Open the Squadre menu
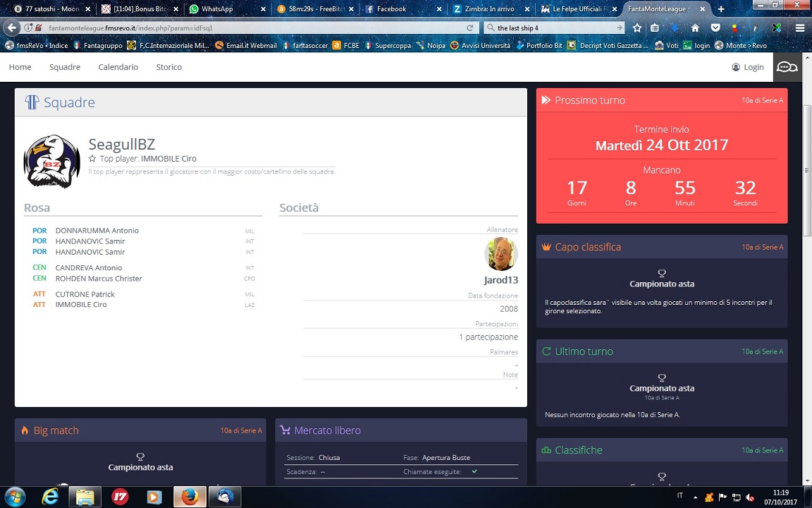The width and height of the screenshot is (812, 508). point(65,67)
